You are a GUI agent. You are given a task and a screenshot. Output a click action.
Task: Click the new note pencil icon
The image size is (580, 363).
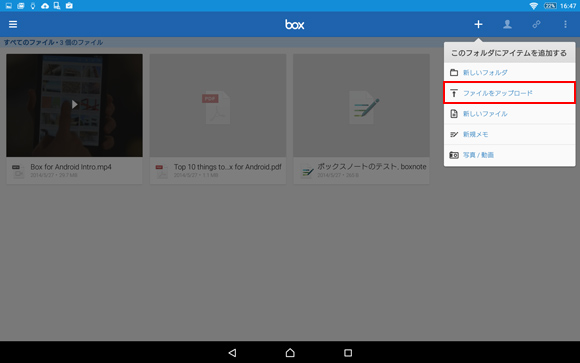click(454, 134)
